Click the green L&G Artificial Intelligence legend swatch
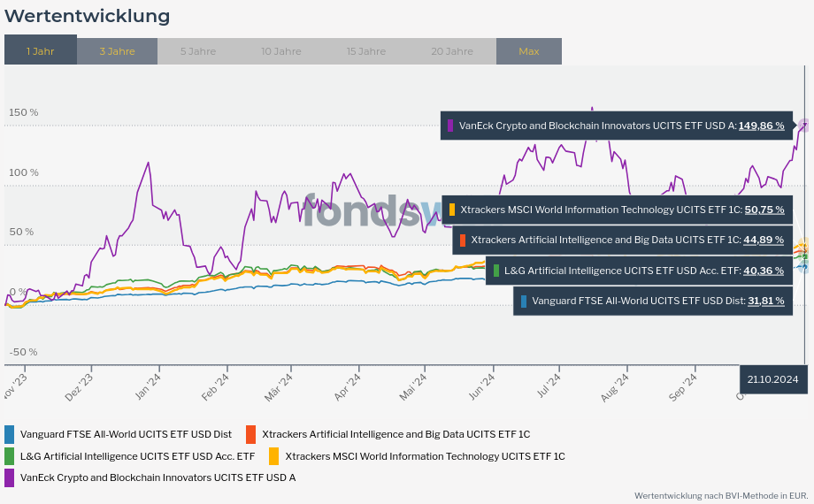Viewport: 814px width, 504px height. (10, 456)
